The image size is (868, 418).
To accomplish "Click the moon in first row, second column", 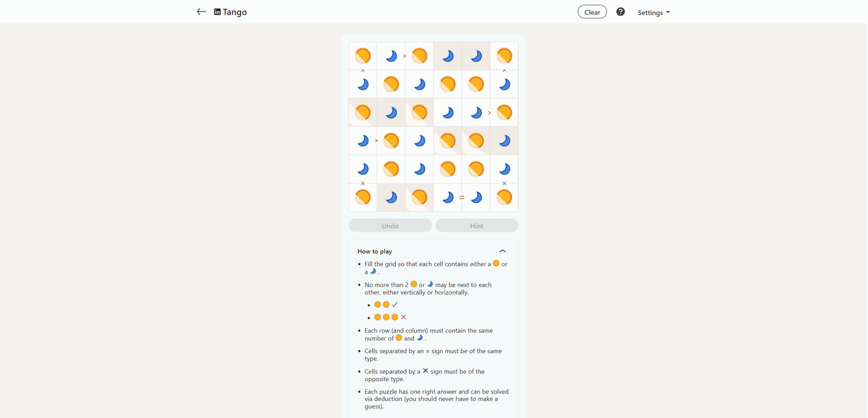I will (391, 56).
